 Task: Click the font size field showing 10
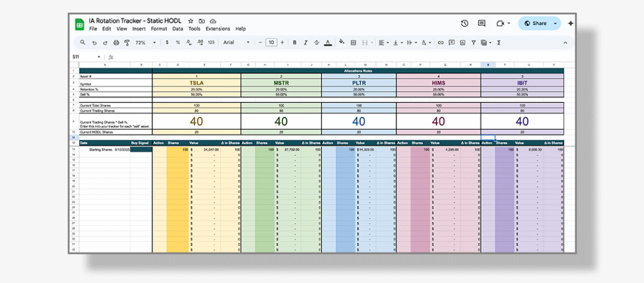[271, 42]
